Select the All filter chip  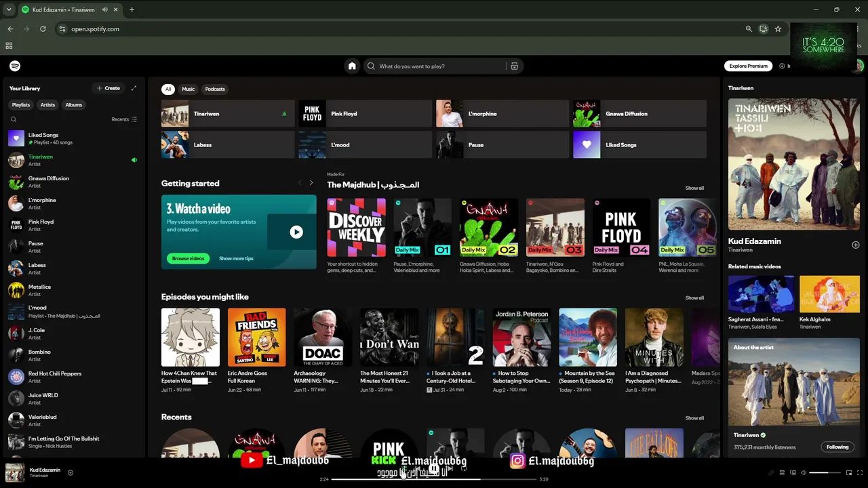point(168,89)
